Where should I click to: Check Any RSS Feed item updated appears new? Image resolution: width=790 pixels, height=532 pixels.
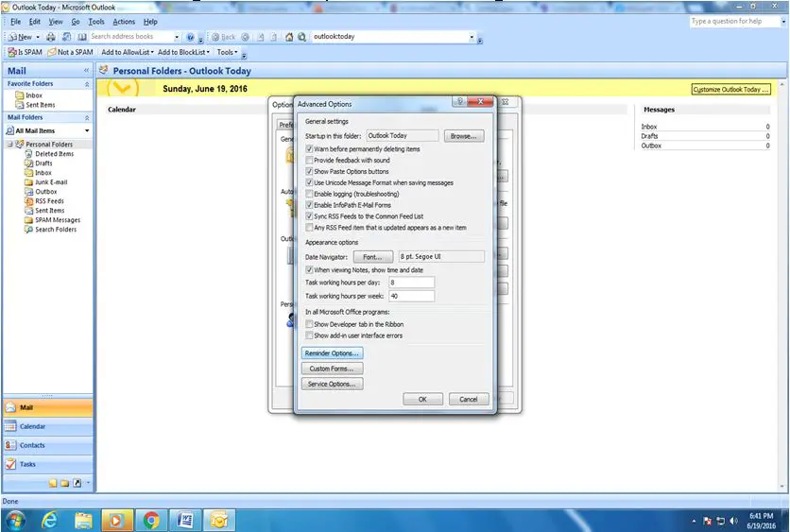(x=309, y=228)
